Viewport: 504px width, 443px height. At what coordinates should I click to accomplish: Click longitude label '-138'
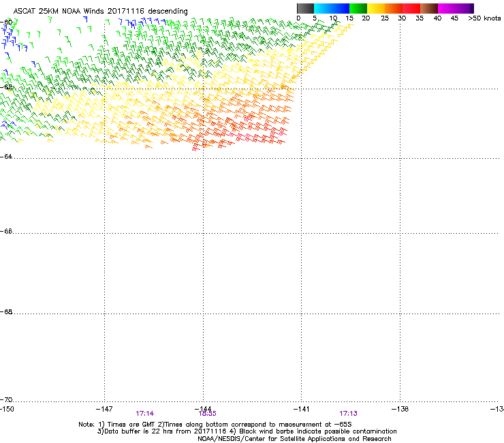click(400, 409)
